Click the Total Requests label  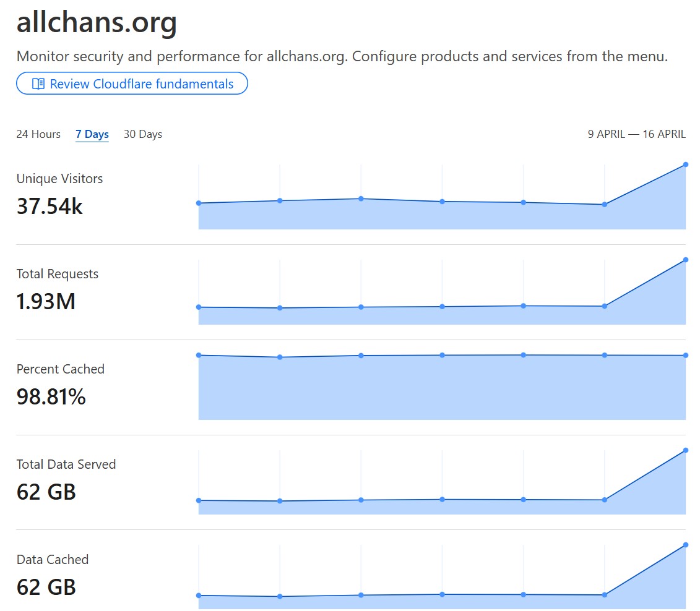tap(57, 274)
